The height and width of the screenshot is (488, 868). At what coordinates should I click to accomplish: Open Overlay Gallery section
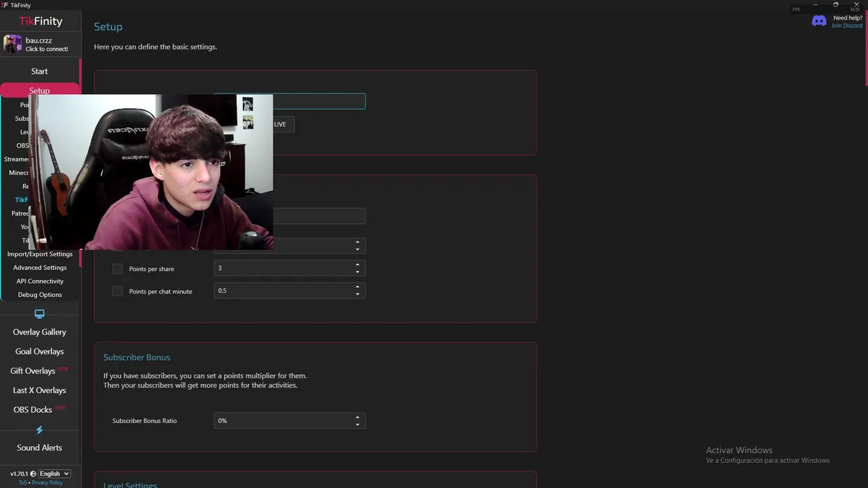(39, 332)
